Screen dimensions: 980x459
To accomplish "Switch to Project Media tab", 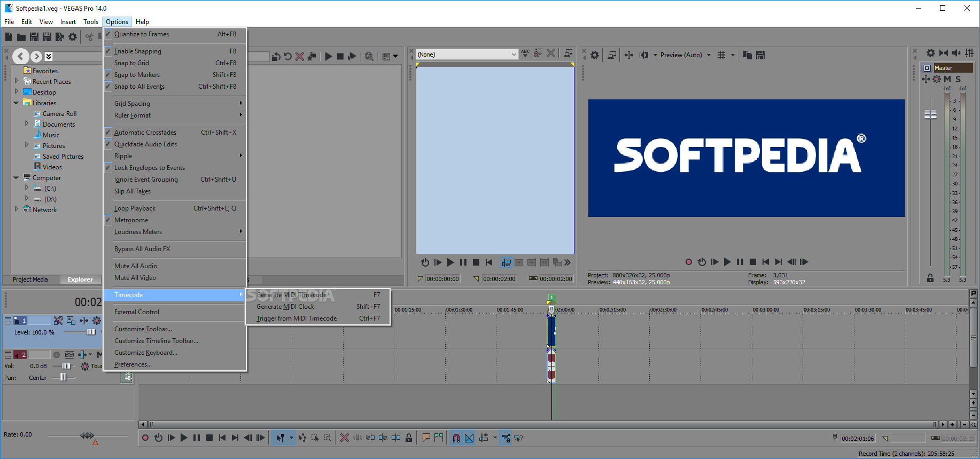I will (x=30, y=279).
